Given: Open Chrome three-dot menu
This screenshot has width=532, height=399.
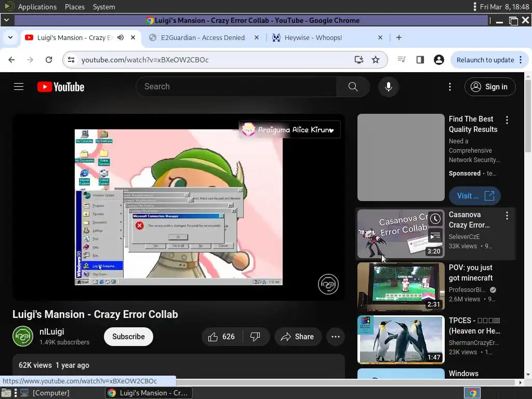Looking at the screenshot, I should coord(521,60).
